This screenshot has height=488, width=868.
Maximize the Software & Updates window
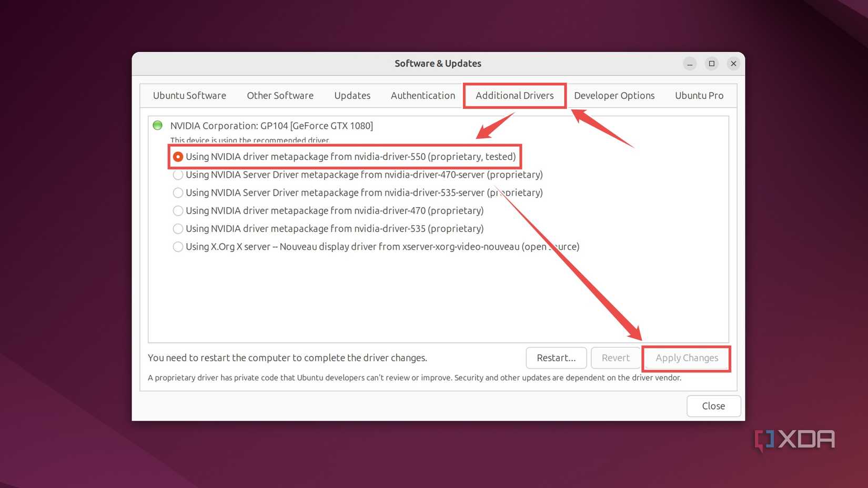(x=712, y=64)
